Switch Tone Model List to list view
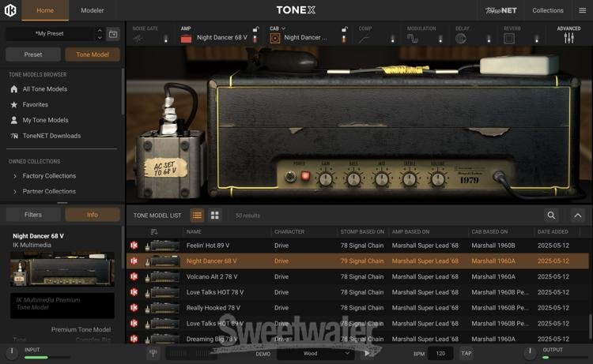593x364 pixels. coord(197,216)
